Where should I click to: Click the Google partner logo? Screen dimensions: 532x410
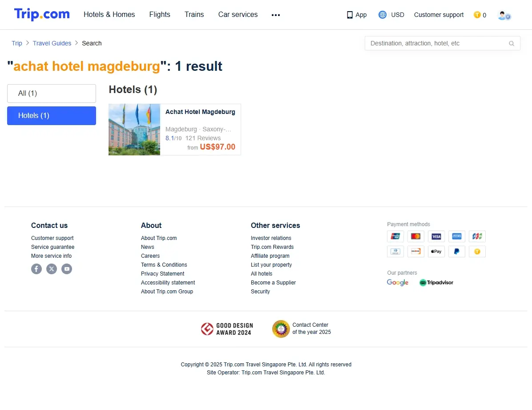coord(398,283)
